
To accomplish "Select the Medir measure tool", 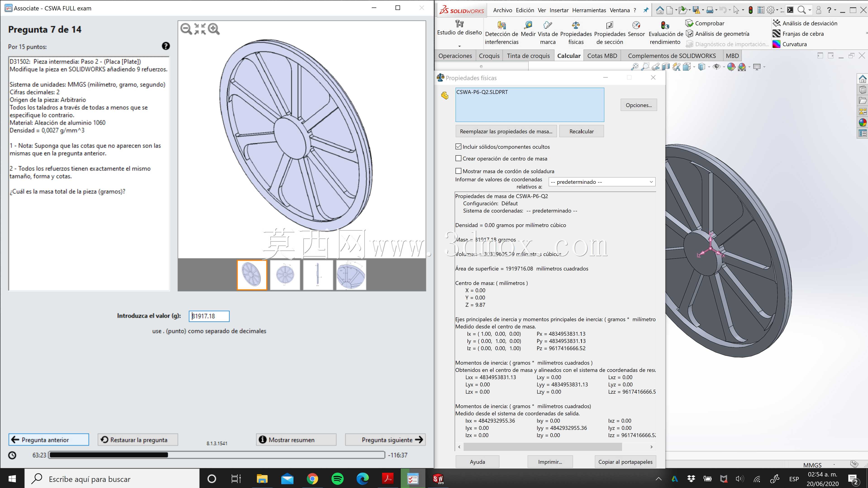I will pyautogui.click(x=528, y=29).
